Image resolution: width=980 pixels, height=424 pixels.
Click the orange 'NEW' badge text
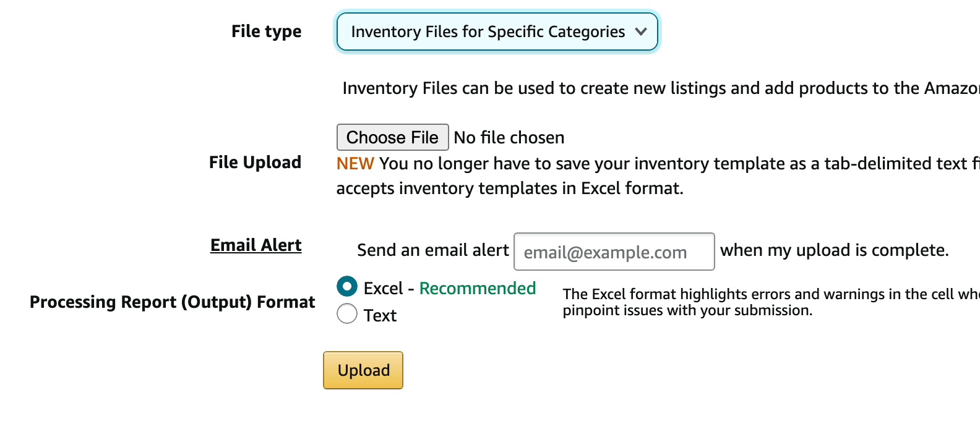(x=355, y=164)
